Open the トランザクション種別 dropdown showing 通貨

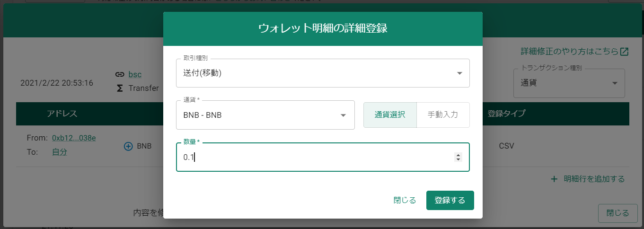(569, 83)
